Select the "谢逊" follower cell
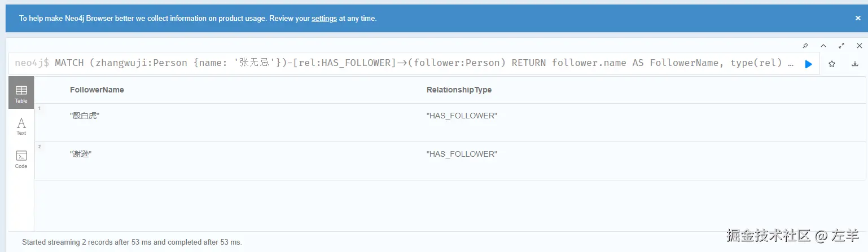868x252 pixels. click(x=81, y=154)
